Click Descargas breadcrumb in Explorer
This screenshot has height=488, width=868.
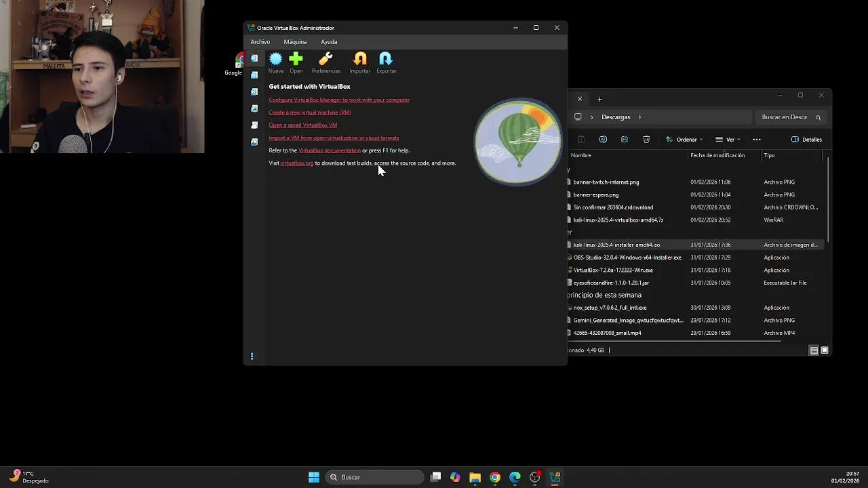[616, 117]
